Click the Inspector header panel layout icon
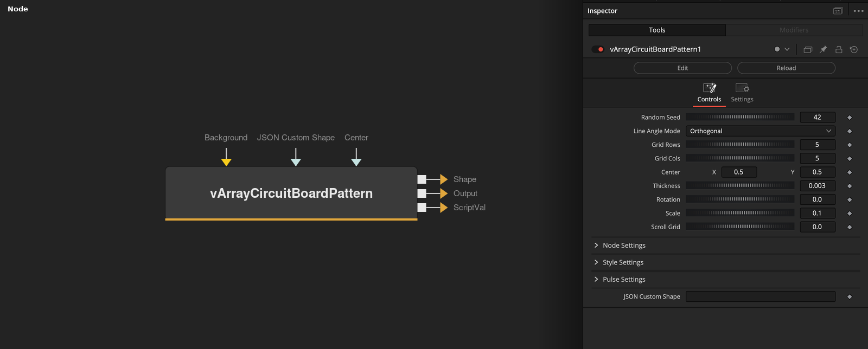The height and width of the screenshot is (349, 868). 838,11
